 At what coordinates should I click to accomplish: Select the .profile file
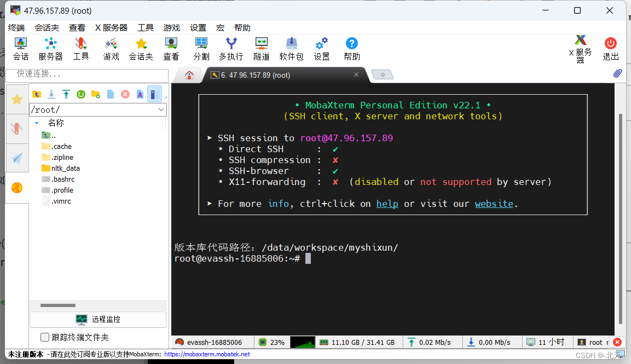57,190
